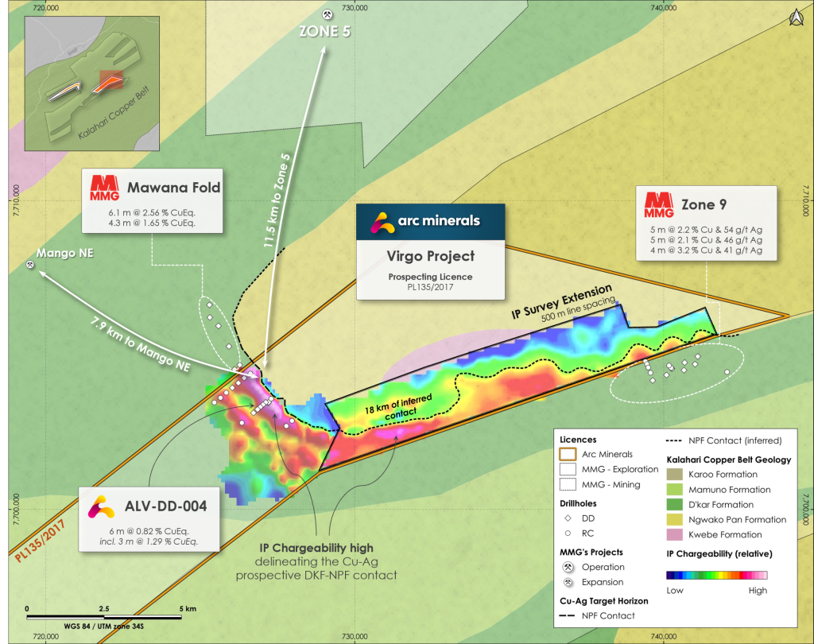Click the PL135/2017 text under Prospecting Licence
This screenshot has height=644, width=814.
coord(430,287)
